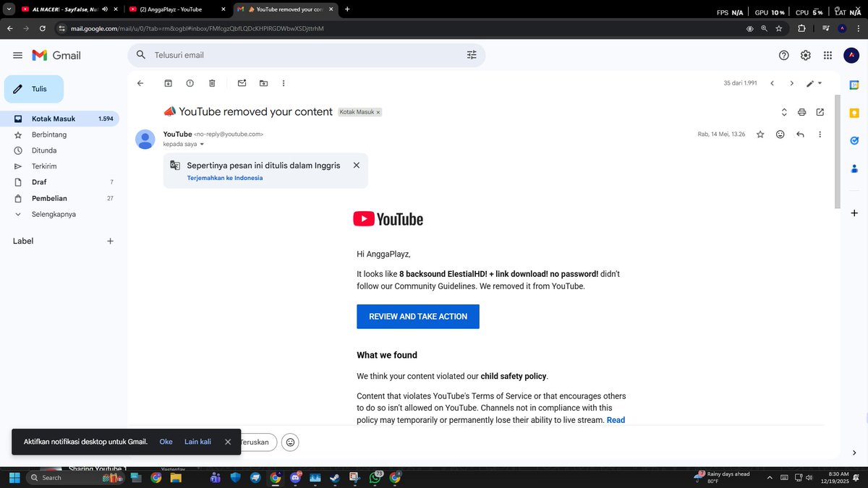Accept desktop notifications with Oke
This screenshot has width=868, height=488.
click(x=166, y=442)
